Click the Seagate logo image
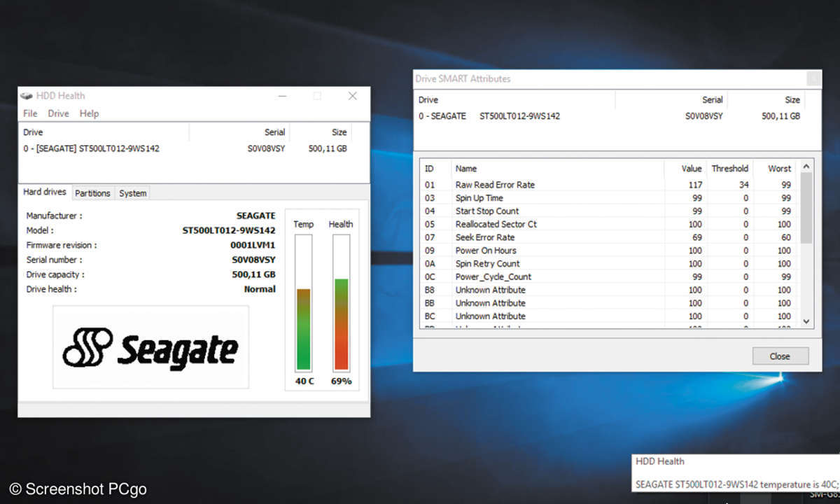 (150, 346)
